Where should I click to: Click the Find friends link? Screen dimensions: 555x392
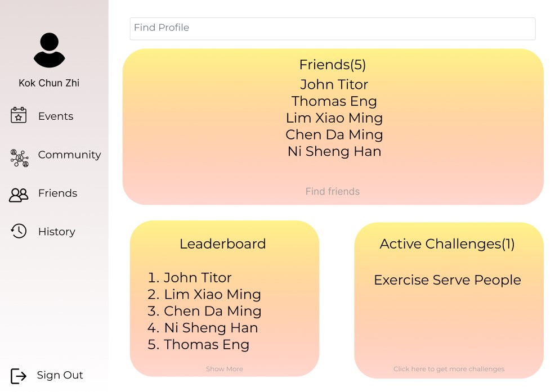coord(332,191)
